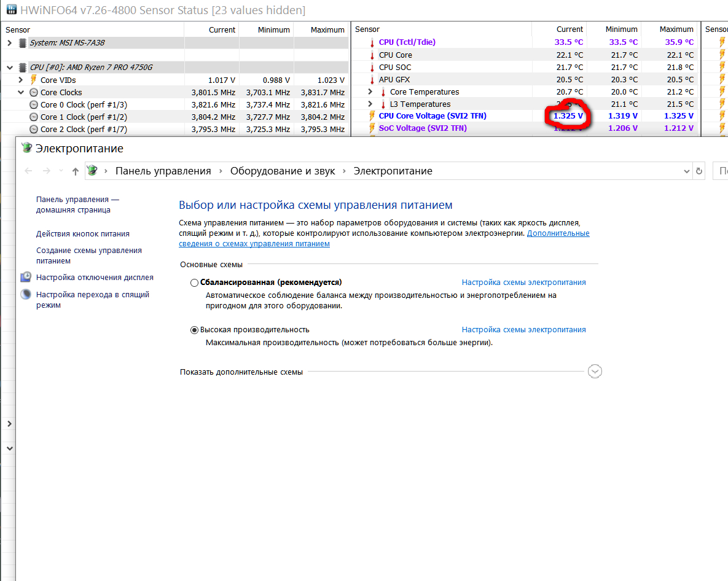Expand Показать дополнительные схемы with round chevron

pos(595,371)
